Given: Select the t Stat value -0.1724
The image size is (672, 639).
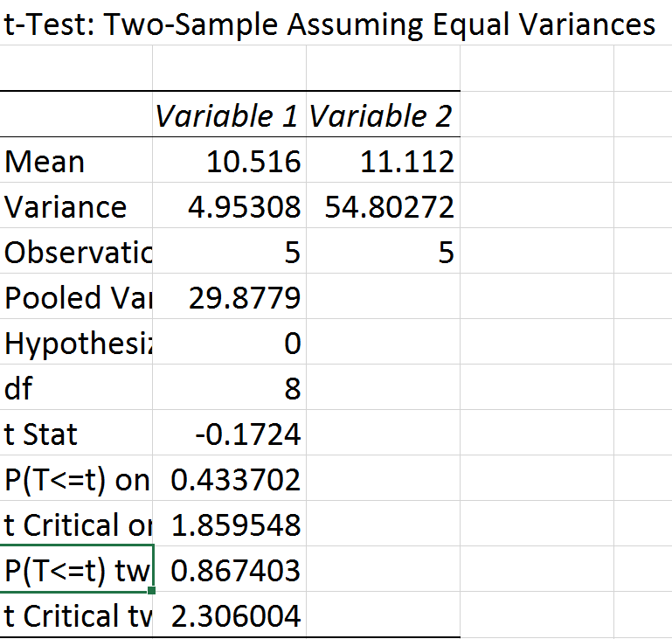Looking at the screenshot, I should (x=229, y=434).
